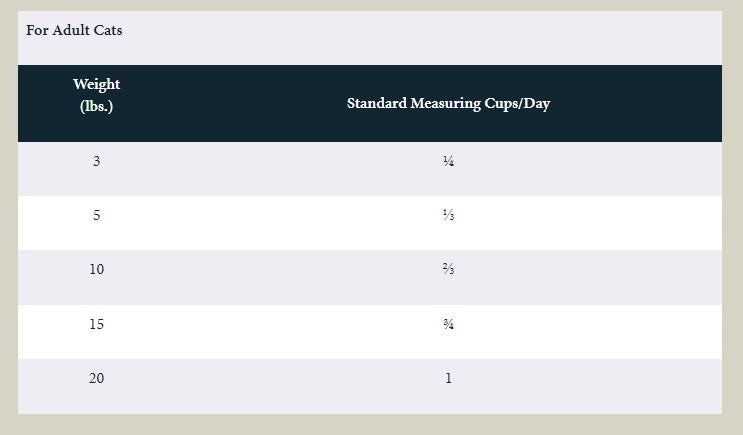Click the word 'Cats' in title

108,30
